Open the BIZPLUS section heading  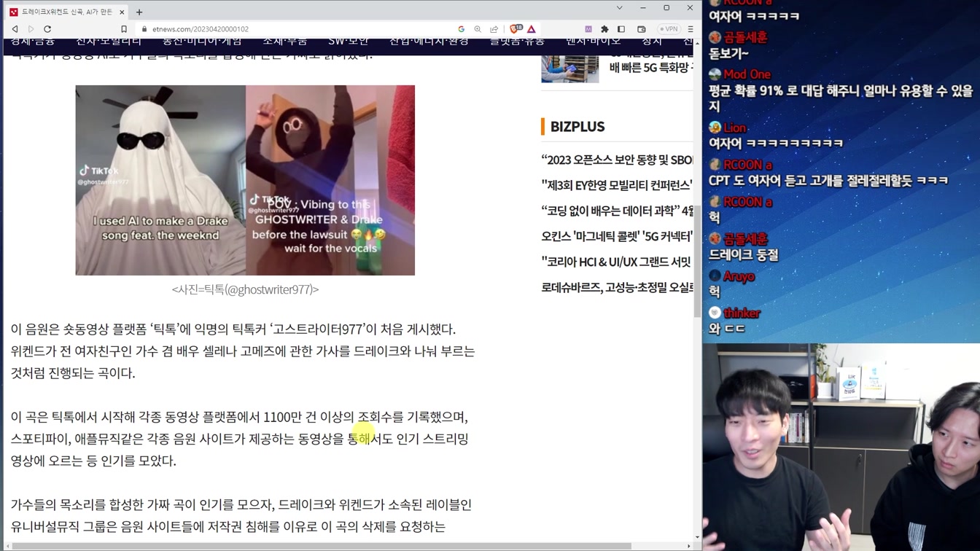click(577, 127)
